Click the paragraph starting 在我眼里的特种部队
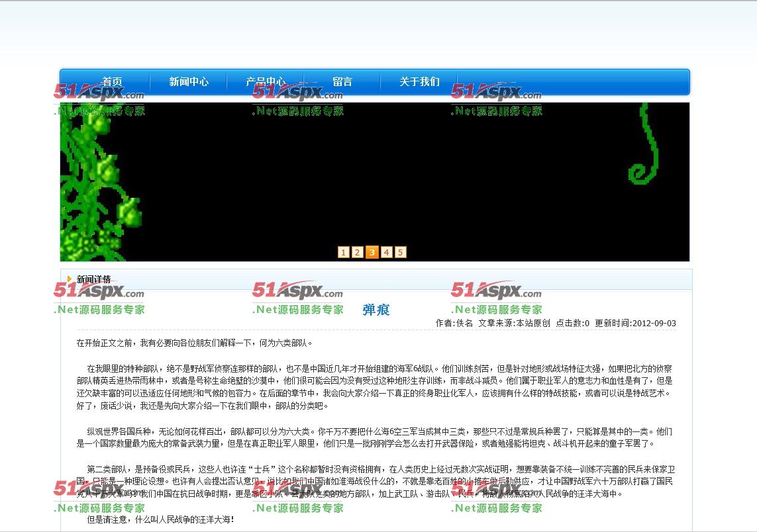 [x=375, y=387]
